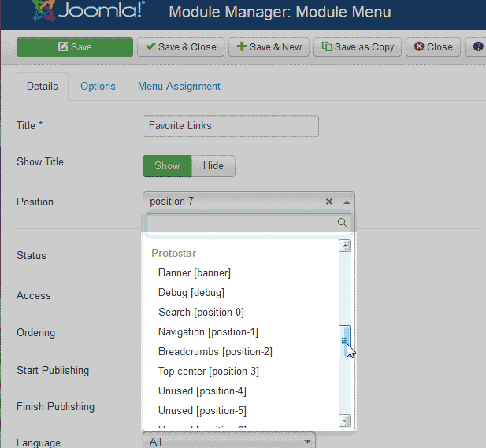Click Save as Copy button

[358, 46]
